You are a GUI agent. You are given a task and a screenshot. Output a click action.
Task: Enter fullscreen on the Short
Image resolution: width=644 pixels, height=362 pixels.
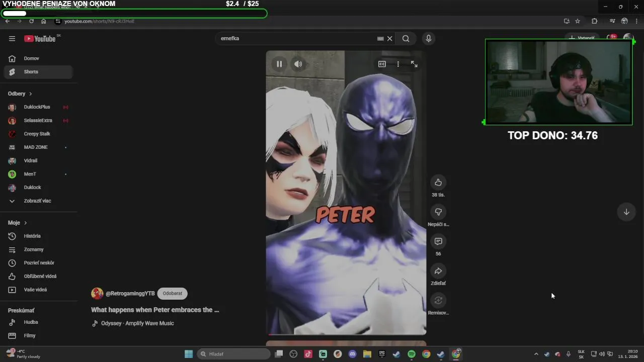tap(414, 64)
